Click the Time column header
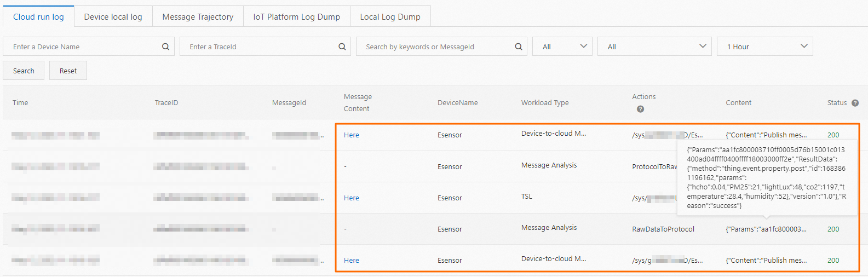 click(x=20, y=102)
